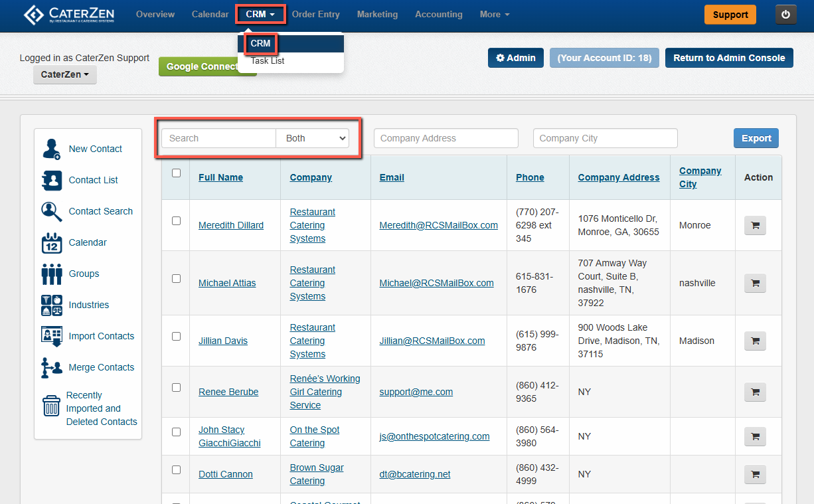Sort by the Company column header
Image resolution: width=814 pixels, height=504 pixels.
[x=311, y=177]
